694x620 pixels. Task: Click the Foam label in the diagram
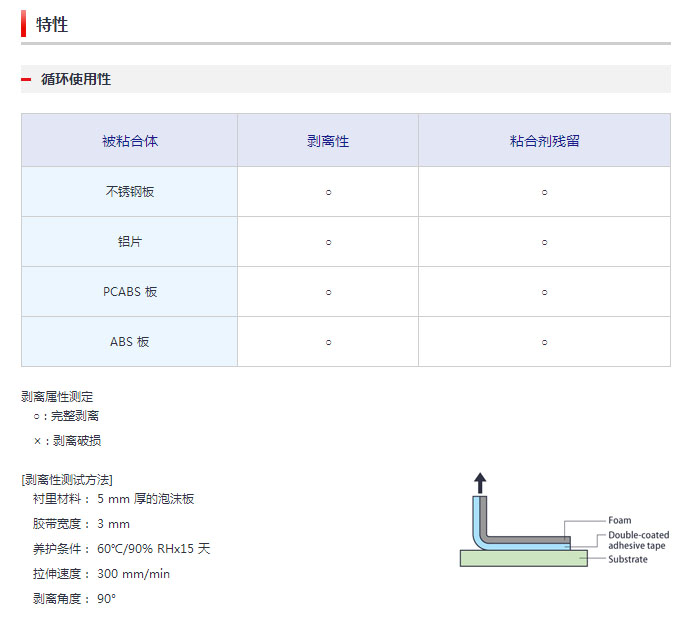pyautogui.click(x=620, y=520)
